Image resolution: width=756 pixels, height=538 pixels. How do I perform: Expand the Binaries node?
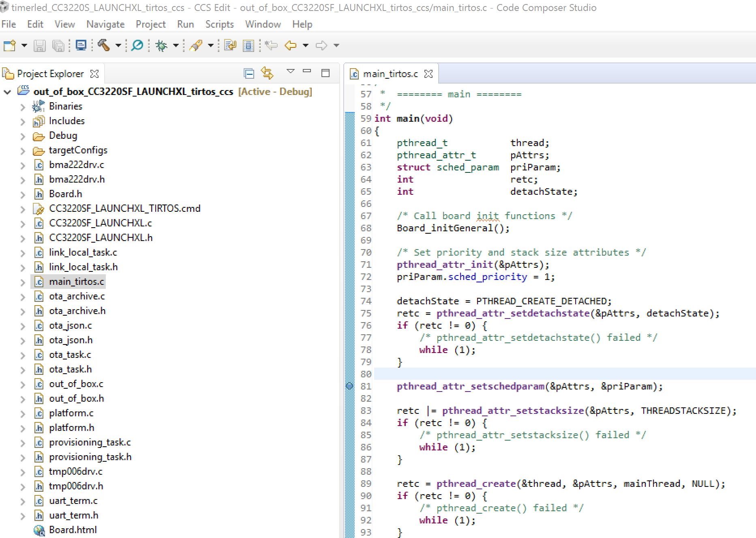(x=23, y=107)
